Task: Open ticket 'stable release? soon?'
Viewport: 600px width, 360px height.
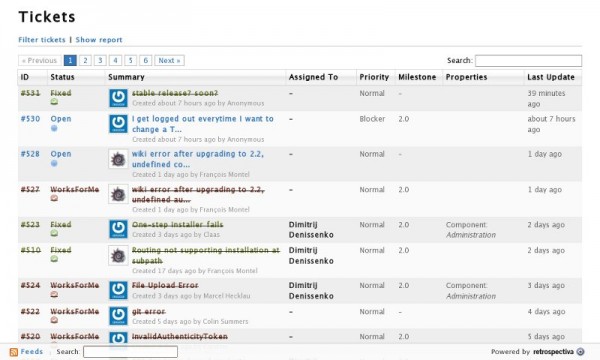Action: [175, 93]
